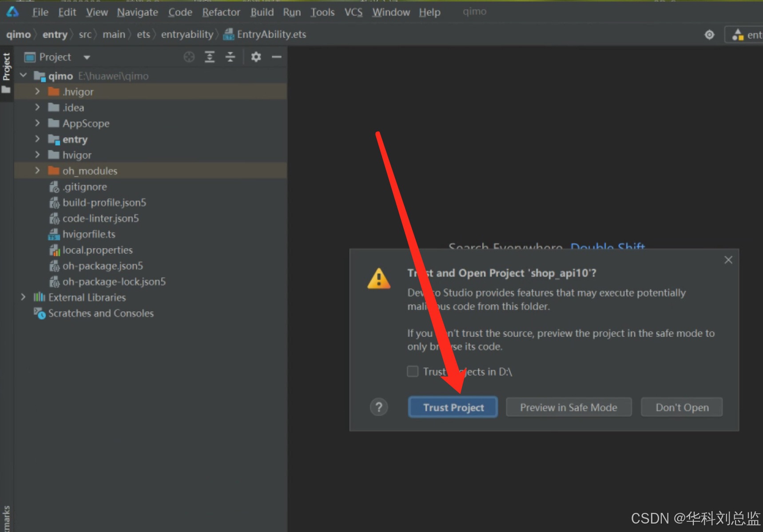Viewport: 763px width, 532px height.
Task: Click the Collapse All icon in Project panel
Action: pos(230,57)
